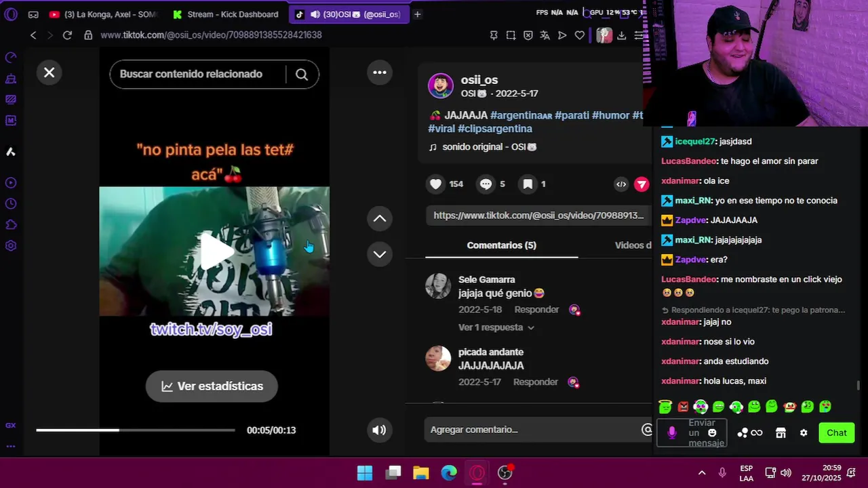868x488 pixels.
Task: Insert mention with @ icon
Action: click(646, 430)
